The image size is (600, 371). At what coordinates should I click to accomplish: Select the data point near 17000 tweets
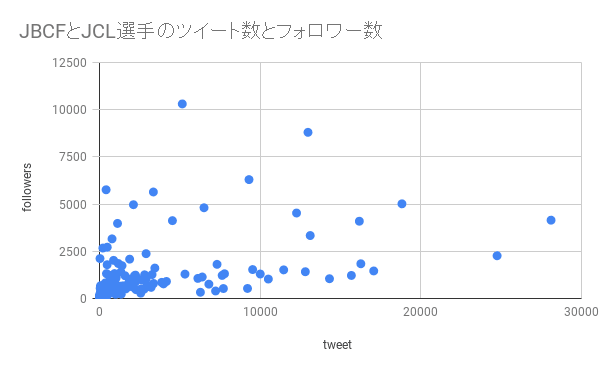(373, 271)
